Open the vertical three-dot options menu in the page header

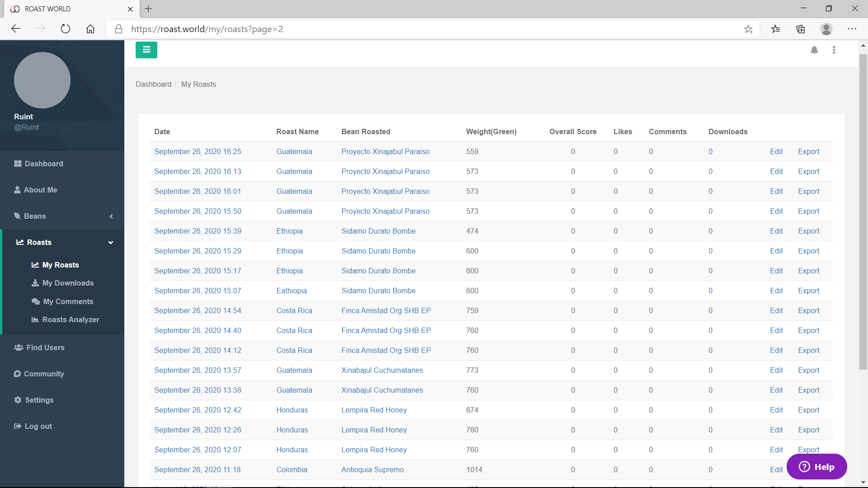834,50
